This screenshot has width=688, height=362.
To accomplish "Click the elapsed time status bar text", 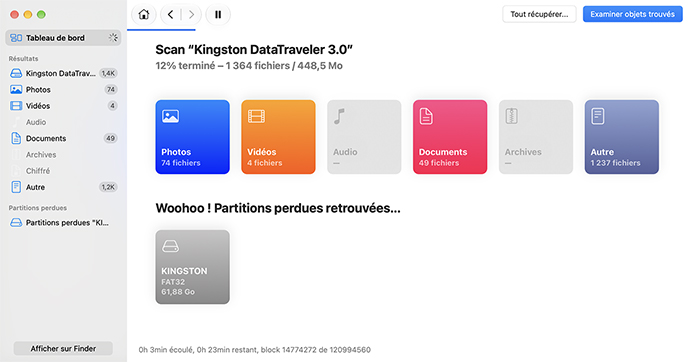I will tap(254, 350).
